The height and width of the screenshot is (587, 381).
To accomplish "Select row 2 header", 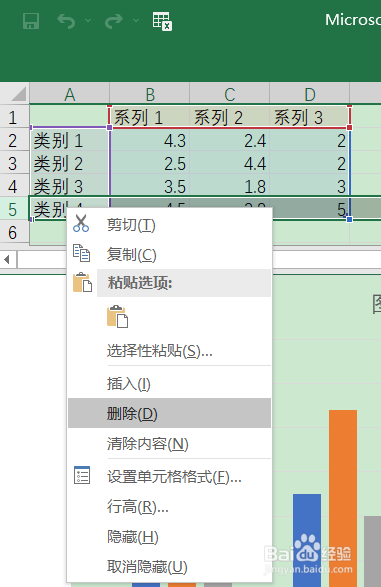I will click(14, 140).
